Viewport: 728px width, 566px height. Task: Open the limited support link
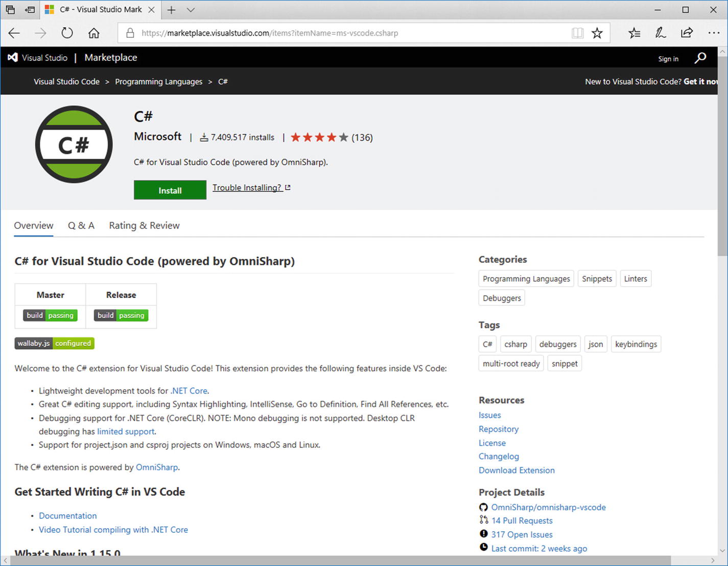pos(126,432)
